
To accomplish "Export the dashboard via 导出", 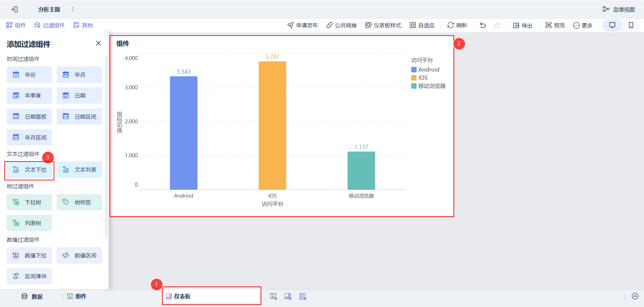I will [x=523, y=25].
